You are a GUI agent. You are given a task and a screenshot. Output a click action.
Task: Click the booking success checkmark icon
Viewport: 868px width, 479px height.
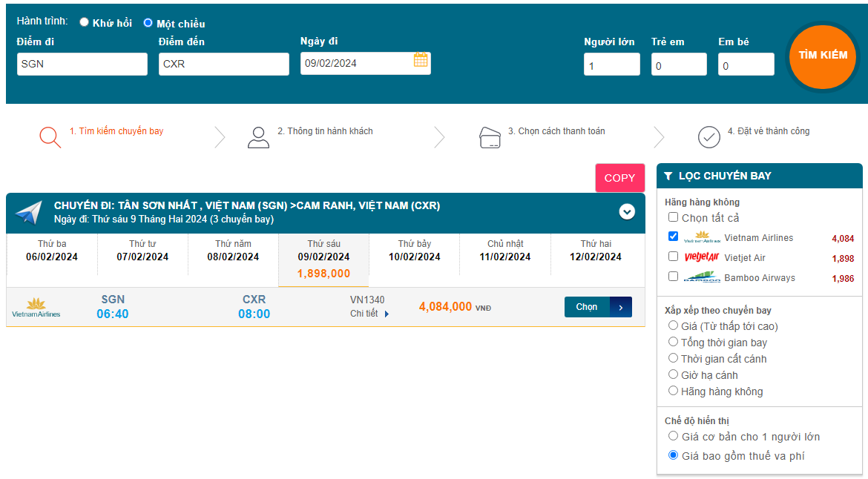[709, 137]
